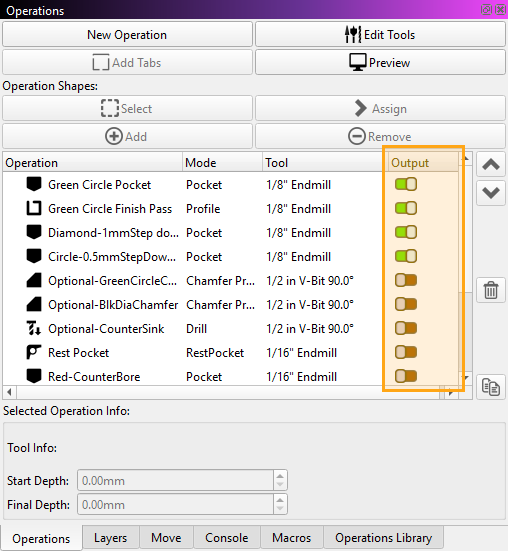
Task: Click Optional-BlkDiaChamfer chamfer icon
Action: click(34, 304)
